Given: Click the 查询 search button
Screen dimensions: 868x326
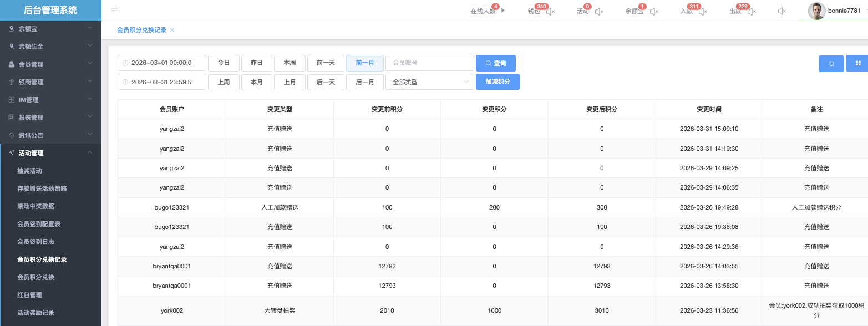Looking at the screenshot, I should [495, 63].
